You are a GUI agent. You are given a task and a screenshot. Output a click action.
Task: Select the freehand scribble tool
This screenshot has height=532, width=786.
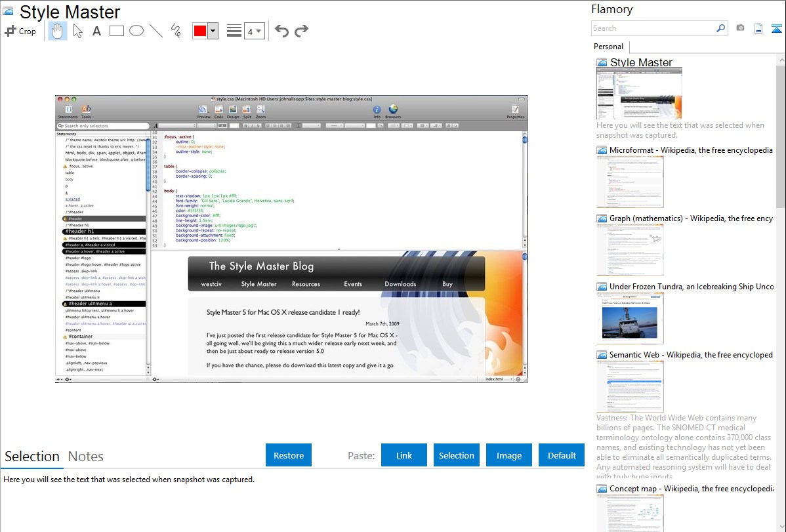176,31
